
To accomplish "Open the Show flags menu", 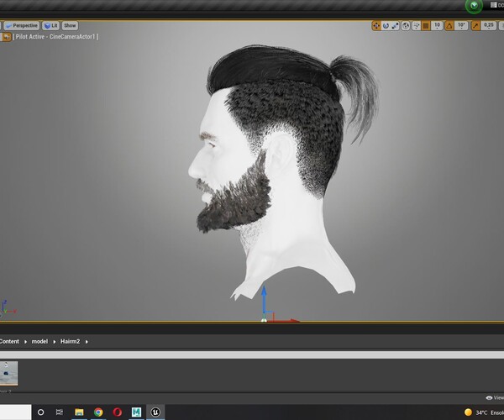I will 70,25.
